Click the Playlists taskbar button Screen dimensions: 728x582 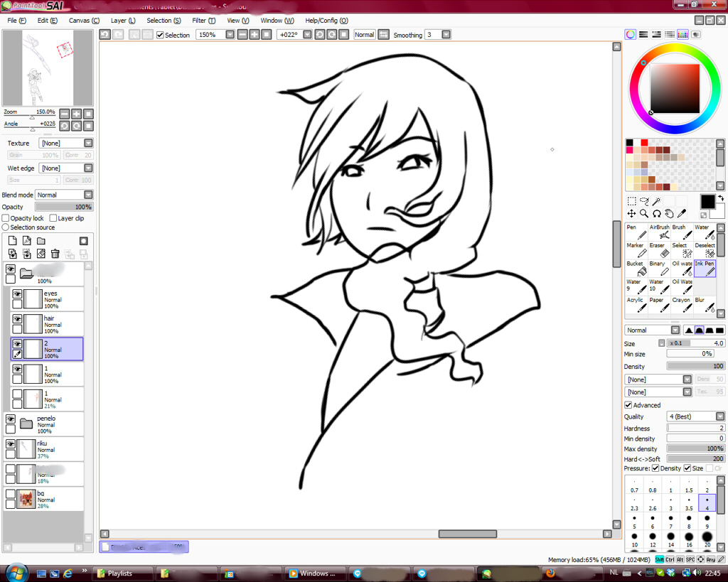coord(124,573)
